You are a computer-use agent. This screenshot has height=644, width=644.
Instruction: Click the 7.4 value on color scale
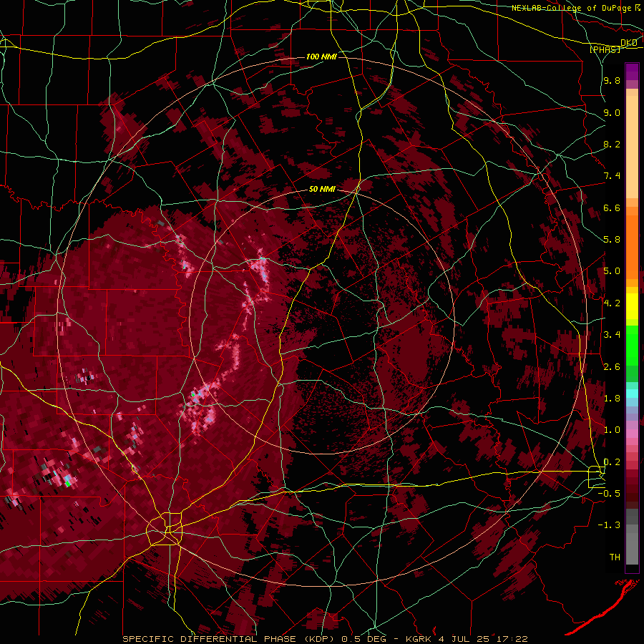(612, 176)
